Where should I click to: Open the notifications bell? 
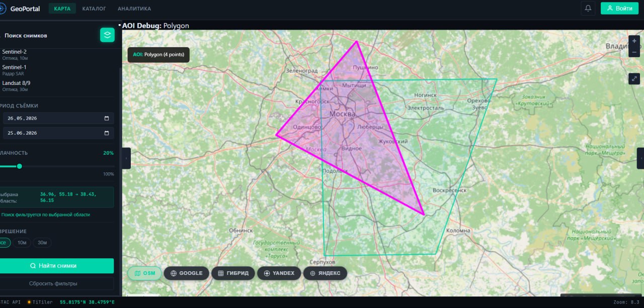coord(588,8)
